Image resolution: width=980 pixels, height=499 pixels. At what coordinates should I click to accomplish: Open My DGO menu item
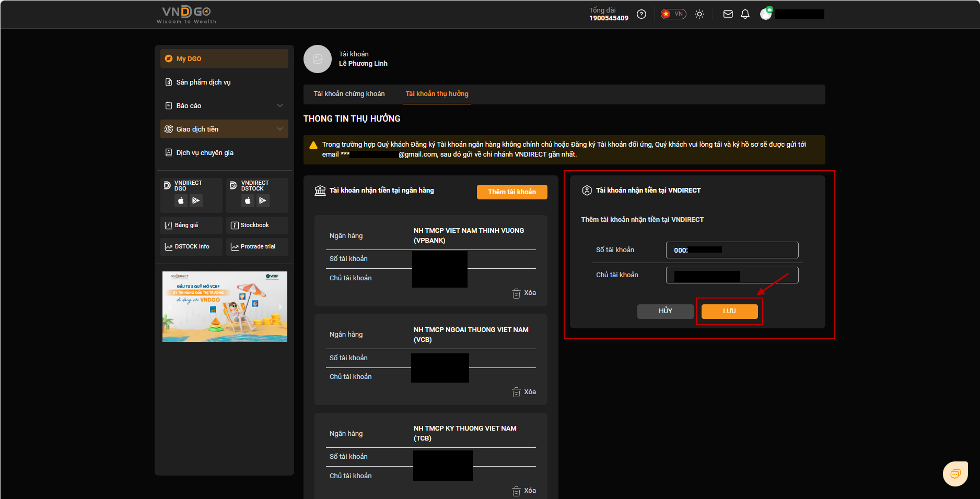coord(224,58)
